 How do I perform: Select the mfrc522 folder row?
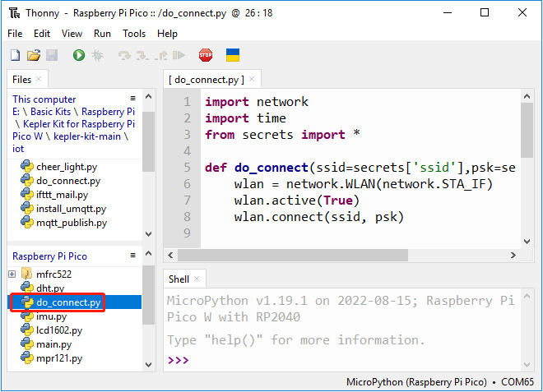(53, 274)
